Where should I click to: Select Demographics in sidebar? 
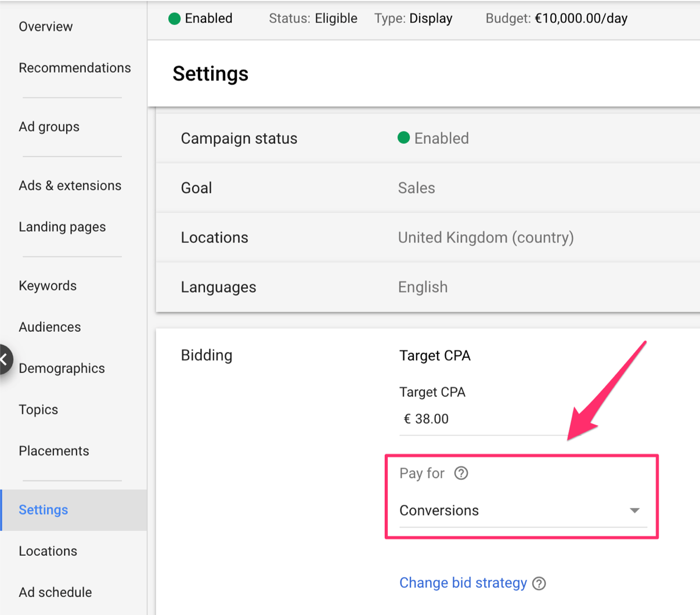(62, 368)
